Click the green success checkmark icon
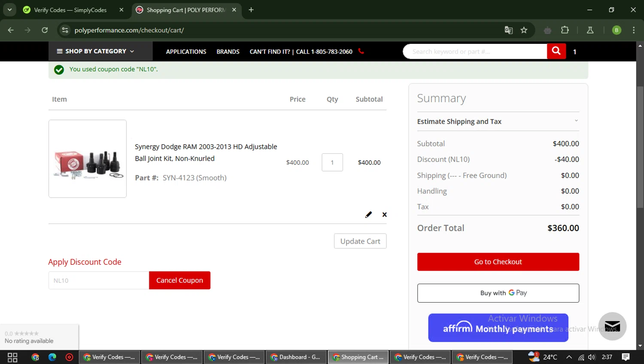 59,70
